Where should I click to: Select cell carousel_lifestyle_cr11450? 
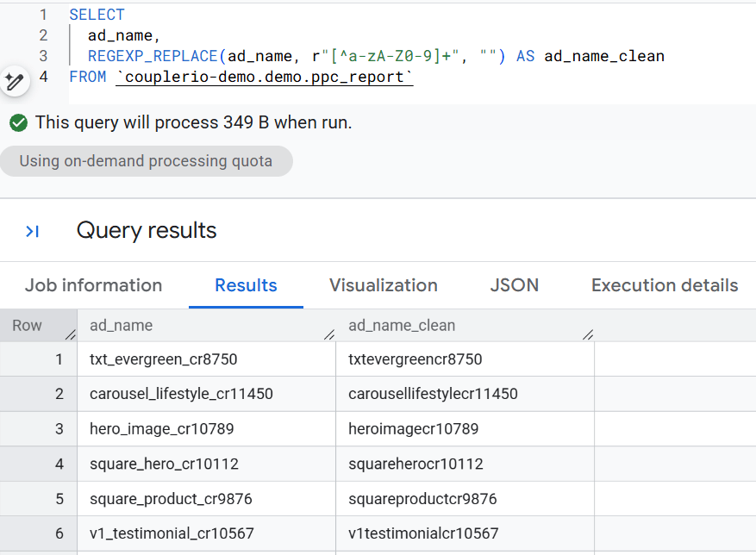206,394
